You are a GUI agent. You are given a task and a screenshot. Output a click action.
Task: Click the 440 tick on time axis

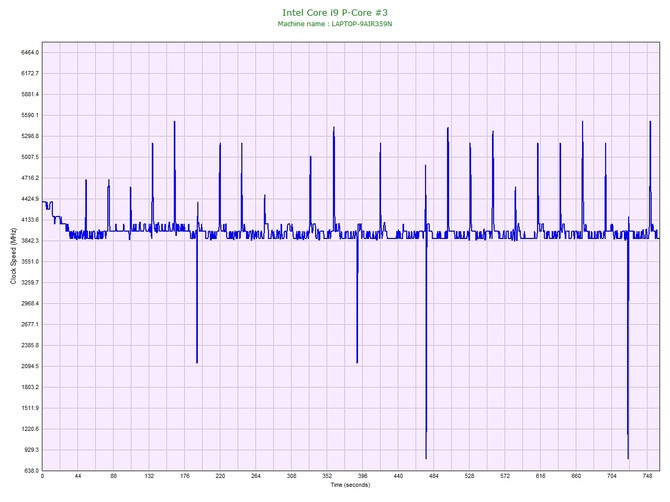point(398,476)
